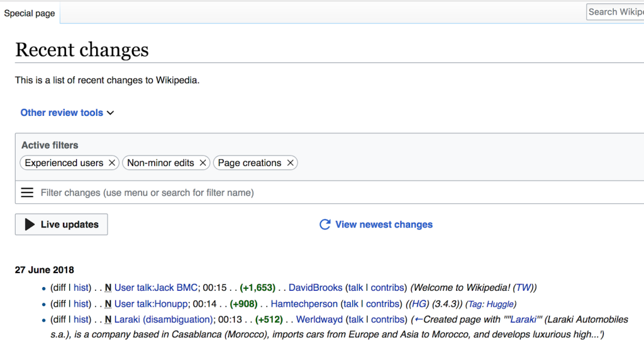Viewport: 644px width, 343px height.
Task: Click the 27 June 2018 date heading
Action: (x=45, y=270)
